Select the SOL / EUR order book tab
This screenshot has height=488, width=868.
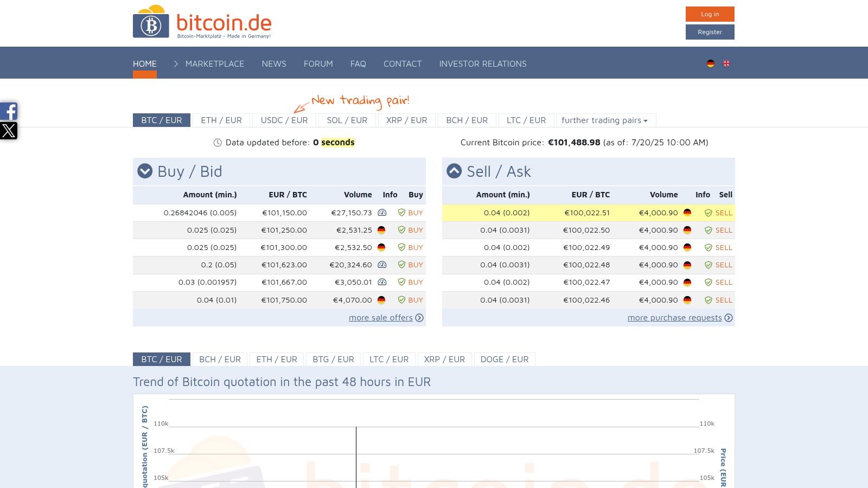(347, 120)
